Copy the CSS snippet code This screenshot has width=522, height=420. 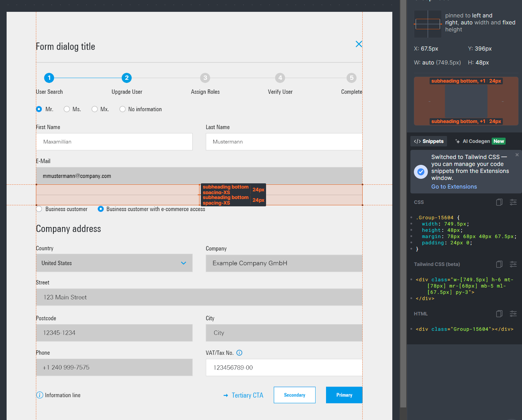(x=499, y=202)
